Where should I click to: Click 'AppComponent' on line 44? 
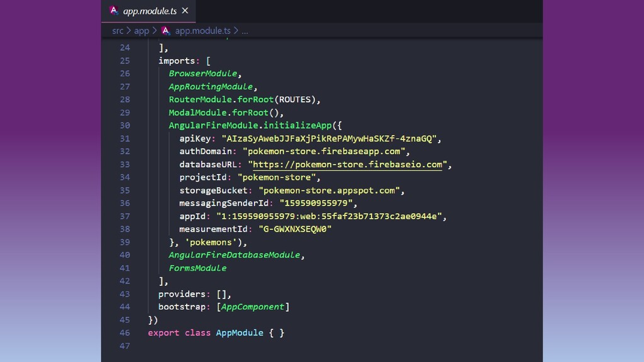coord(253,307)
